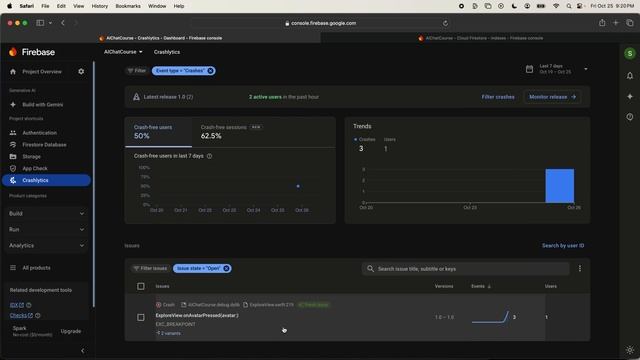This screenshot has width=640, height=360.
Task: Open the History menu
Action: point(100,6)
